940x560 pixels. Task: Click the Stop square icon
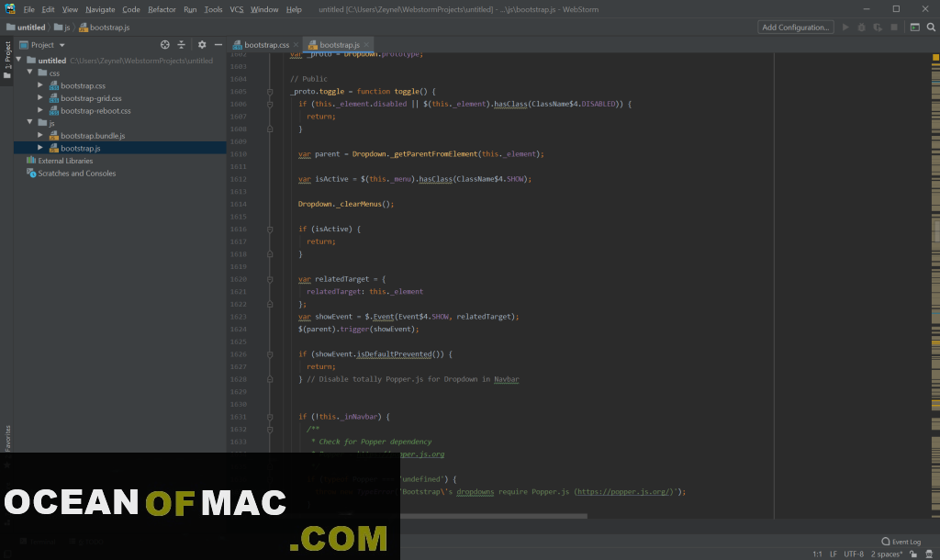[x=894, y=28]
